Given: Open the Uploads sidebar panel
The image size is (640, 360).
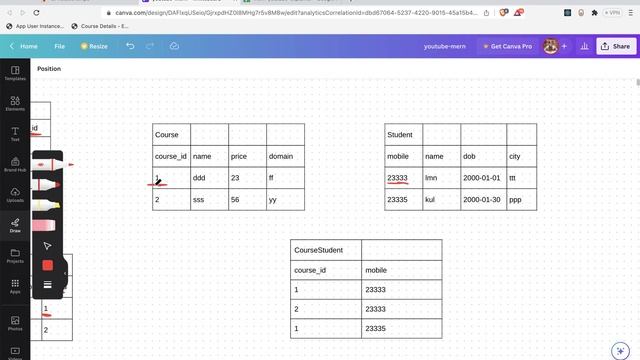Looking at the screenshot, I should (15, 195).
